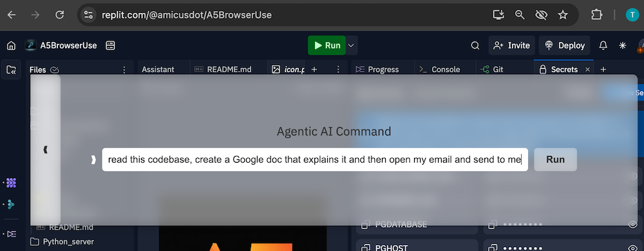644x251 pixels.
Task: Open the T profile avatar
Action: coord(632,15)
